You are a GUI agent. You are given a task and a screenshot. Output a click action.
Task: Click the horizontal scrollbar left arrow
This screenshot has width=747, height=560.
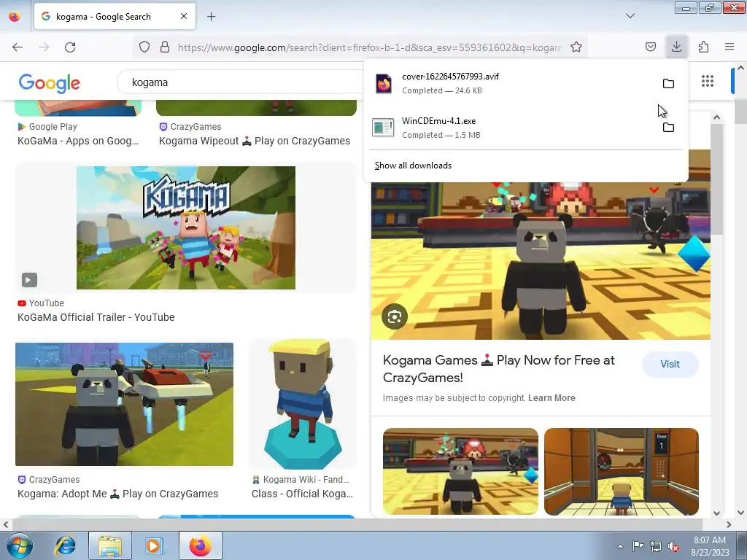click(5, 524)
